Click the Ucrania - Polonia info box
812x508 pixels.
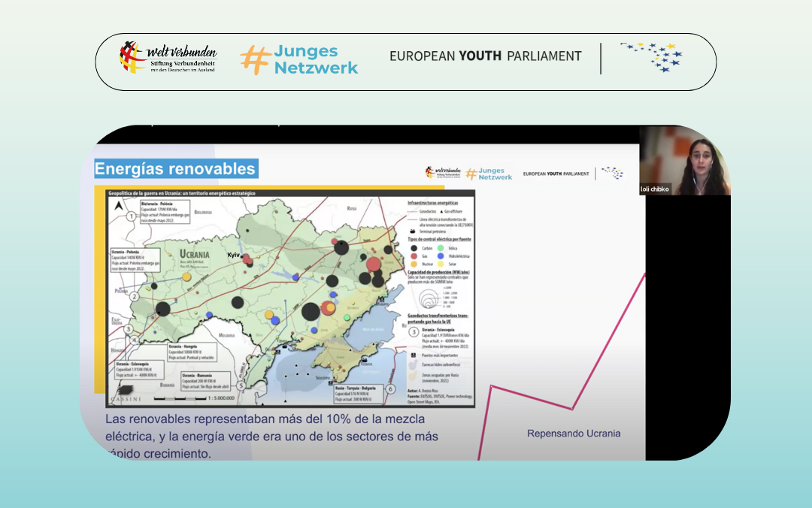(135, 261)
